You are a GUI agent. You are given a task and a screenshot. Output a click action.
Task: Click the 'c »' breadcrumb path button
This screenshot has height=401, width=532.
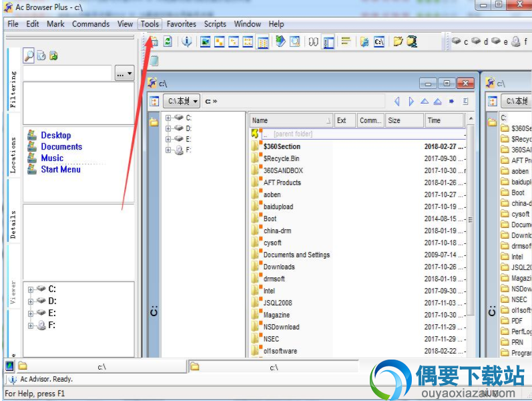(x=211, y=102)
